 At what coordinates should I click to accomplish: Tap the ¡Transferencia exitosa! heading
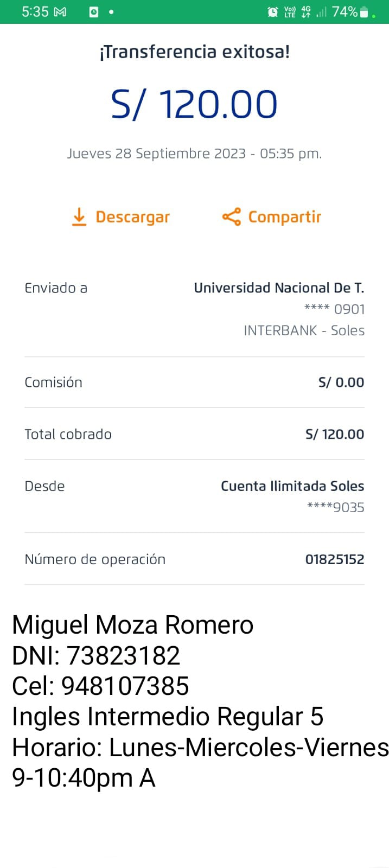(194, 52)
